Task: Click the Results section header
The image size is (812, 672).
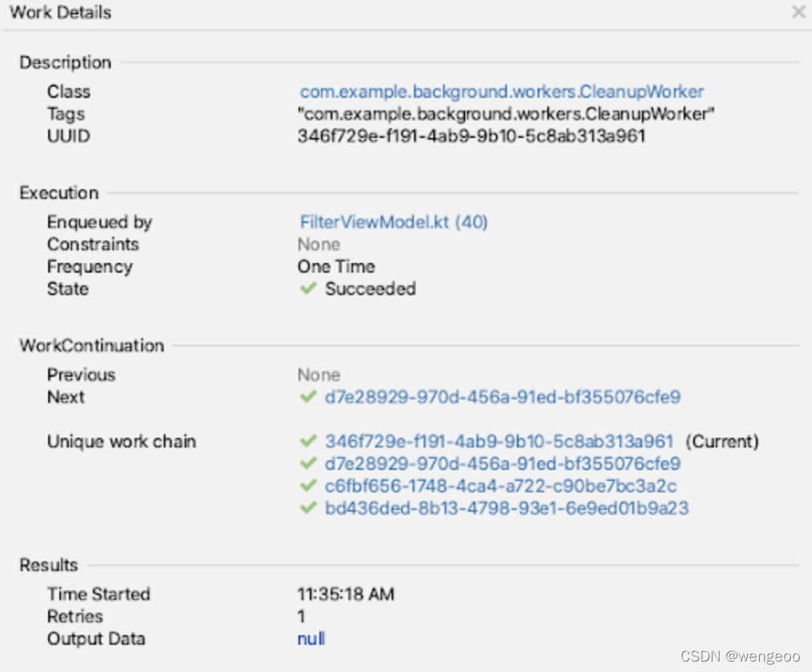Action: click(48, 565)
